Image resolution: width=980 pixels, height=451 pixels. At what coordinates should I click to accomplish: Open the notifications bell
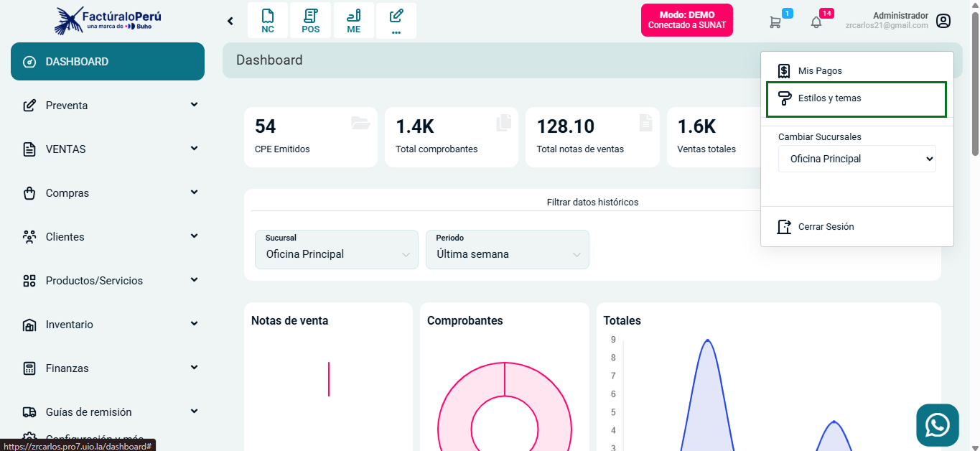point(816,22)
